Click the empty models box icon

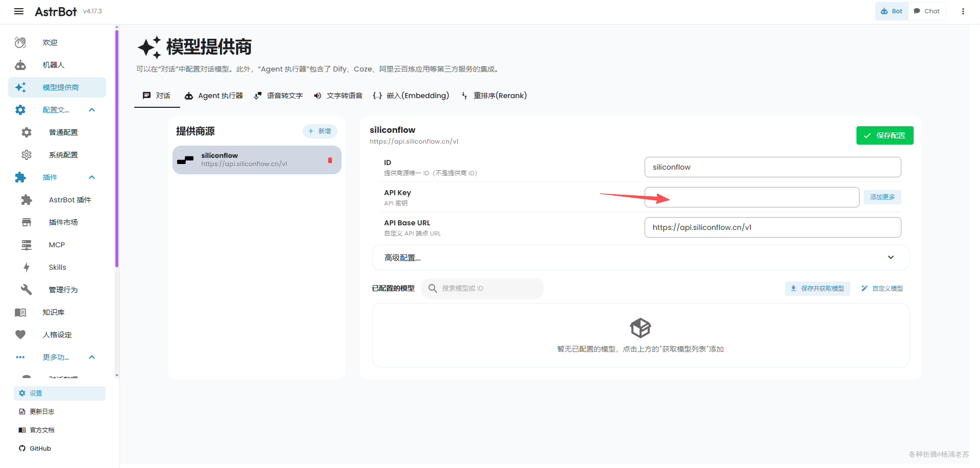641,328
